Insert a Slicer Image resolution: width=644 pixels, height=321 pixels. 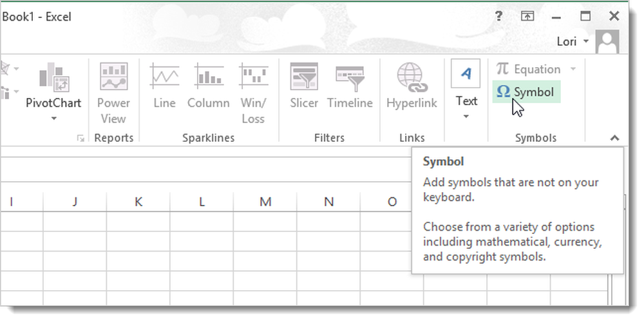click(x=304, y=87)
